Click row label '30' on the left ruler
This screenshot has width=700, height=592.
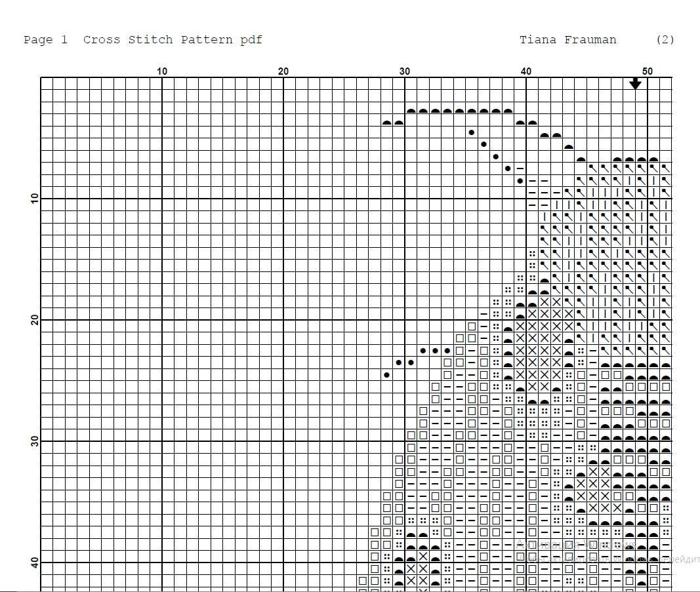pyautogui.click(x=35, y=441)
